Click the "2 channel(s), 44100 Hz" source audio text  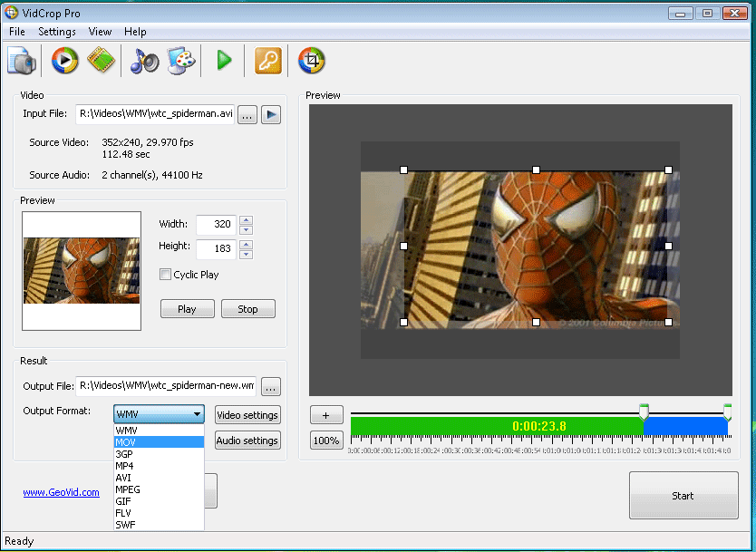[152, 176]
